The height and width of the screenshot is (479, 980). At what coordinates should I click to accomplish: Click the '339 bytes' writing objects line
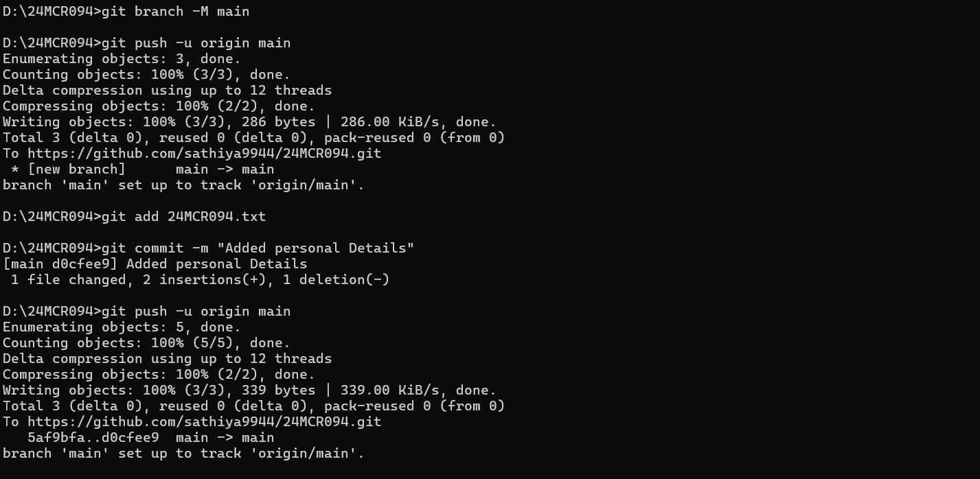tap(249, 390)
